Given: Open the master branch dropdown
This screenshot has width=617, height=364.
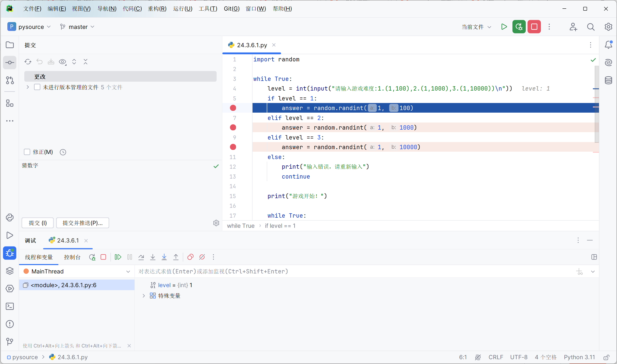Looking at the screenshot, I should click(x=77, y=27).
